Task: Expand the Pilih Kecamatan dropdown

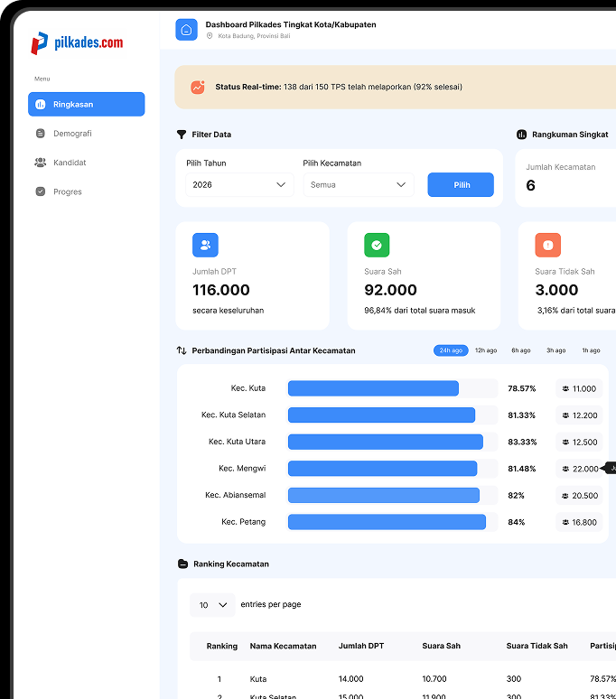Action: [x=359, y=184]
